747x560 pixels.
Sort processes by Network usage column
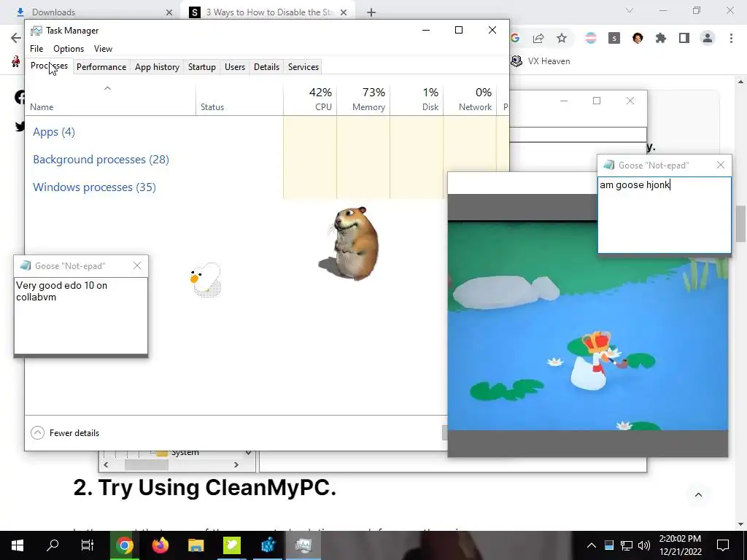pos(470,99)
